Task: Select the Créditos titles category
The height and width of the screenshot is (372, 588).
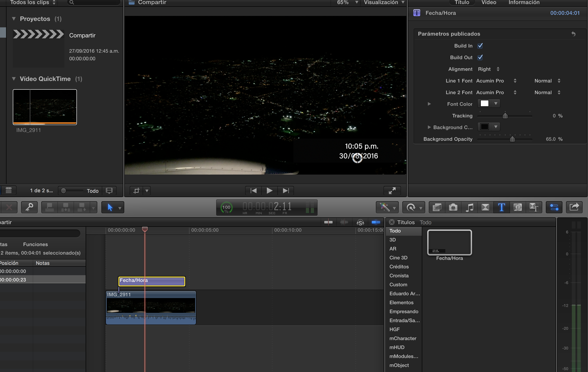Action: [x=399, y=267]
